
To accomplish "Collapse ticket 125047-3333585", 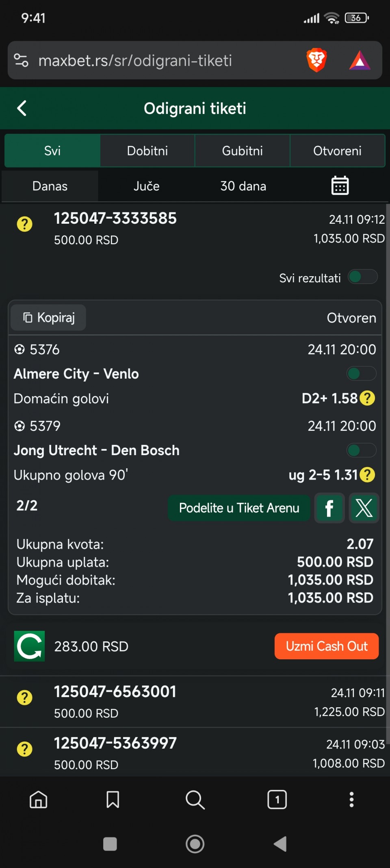I will 195,228.
